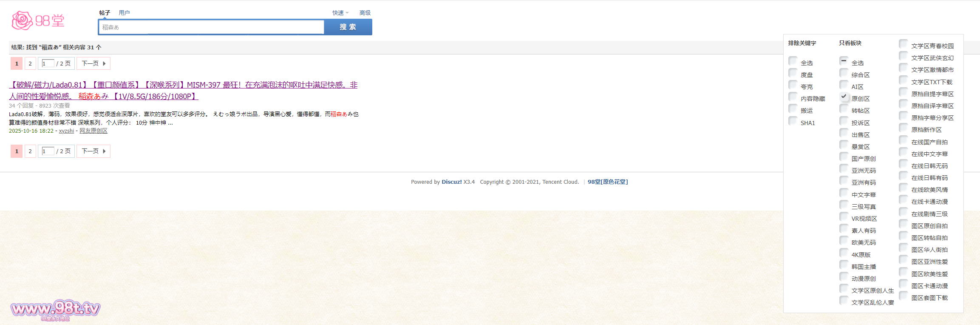
Task: Tick the 度盘 exclude keyword checkbox
Action: 793,73
